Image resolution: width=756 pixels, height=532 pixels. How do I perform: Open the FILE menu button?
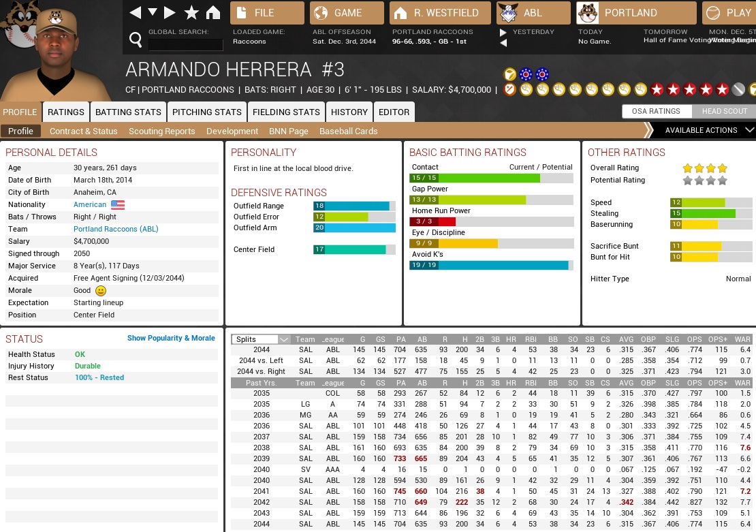pos(268,13)
